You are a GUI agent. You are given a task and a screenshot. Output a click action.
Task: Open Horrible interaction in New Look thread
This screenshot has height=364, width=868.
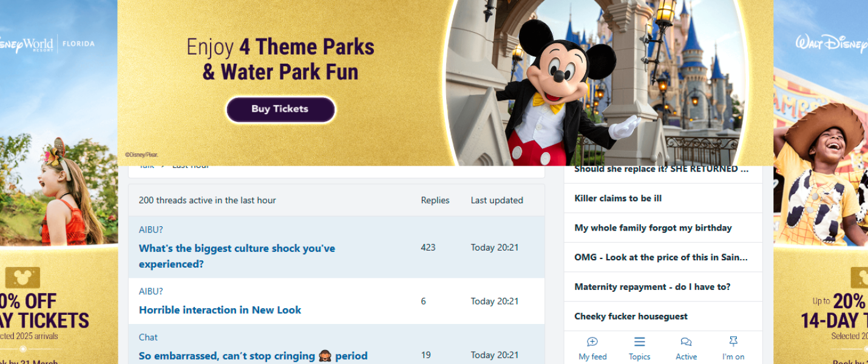pyautogui.click(x=220, y=310)
